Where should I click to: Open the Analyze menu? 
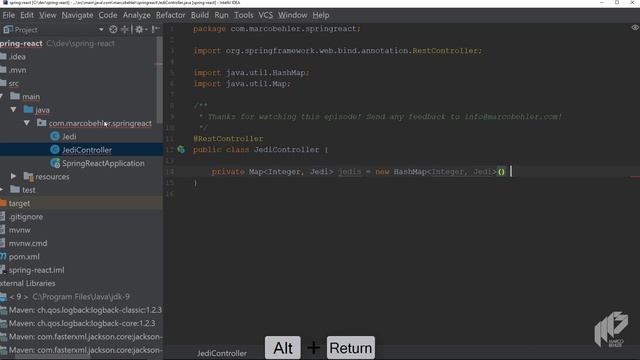click(137, 15)
